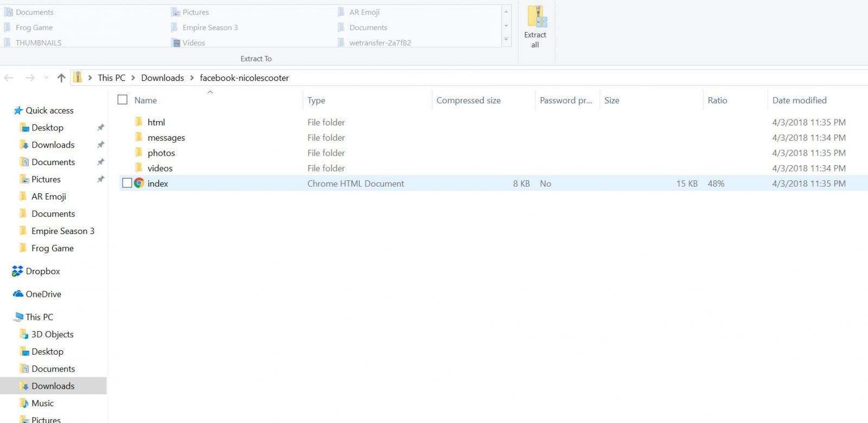Sort by the Name column header
The width and height of the screenshot is (868, 423).
[145, 100]
